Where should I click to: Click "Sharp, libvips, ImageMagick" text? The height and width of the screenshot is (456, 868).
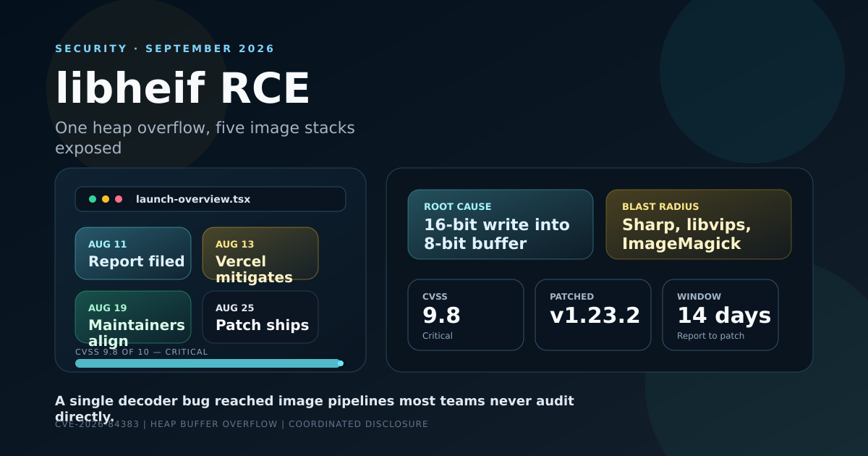pyautogui.click(x=686, y=234)
